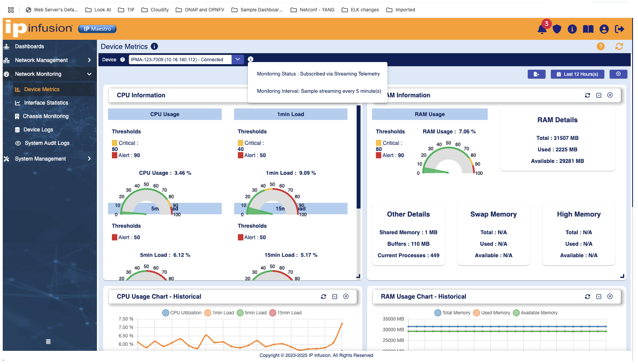
Task: Click the shield security icon in header
Action: pyautogui.click(x=557, y=29)
